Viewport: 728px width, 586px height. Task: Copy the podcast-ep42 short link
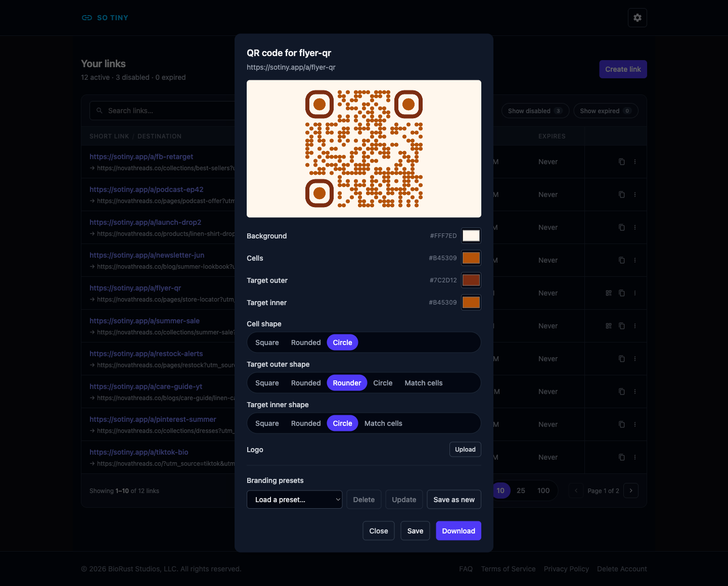tap(622, 194)
